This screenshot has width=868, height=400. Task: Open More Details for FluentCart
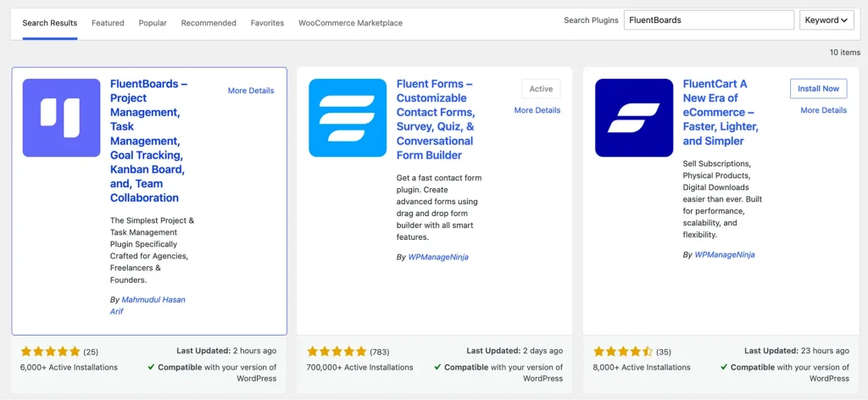point(824,110)
